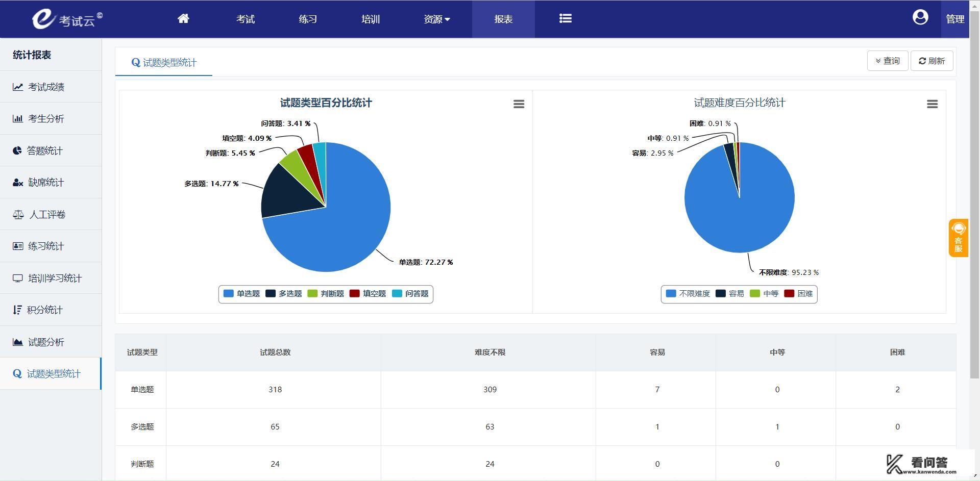
Task: Toggle 不限难度 legend item
Action: pyautogui.click(x=688, y=294)
